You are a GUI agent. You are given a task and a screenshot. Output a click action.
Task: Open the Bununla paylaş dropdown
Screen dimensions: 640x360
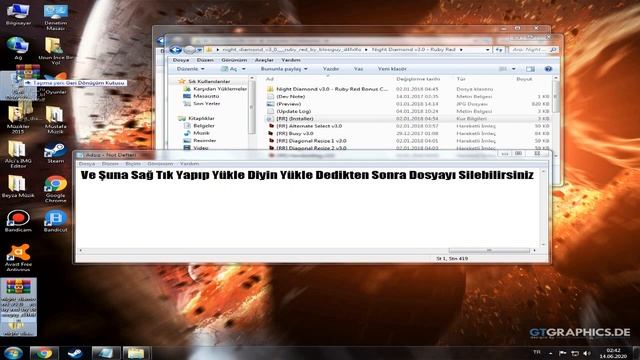pyautogui.click(x=284, y=69)
